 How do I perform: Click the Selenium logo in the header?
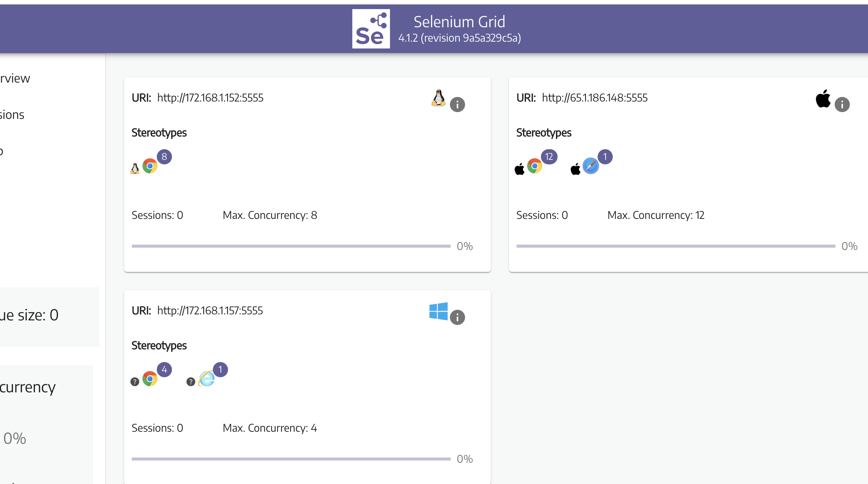click(x=371, y=29)
